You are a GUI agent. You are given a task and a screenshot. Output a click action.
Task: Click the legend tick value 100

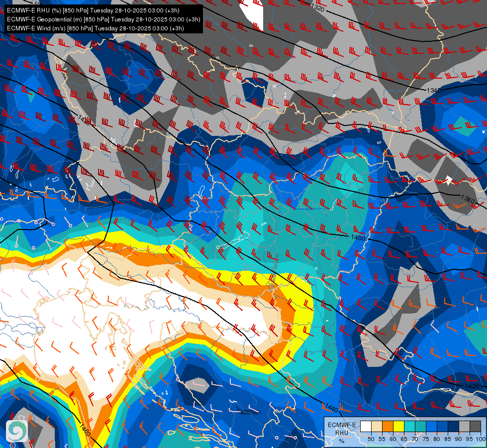click(481, 439)
